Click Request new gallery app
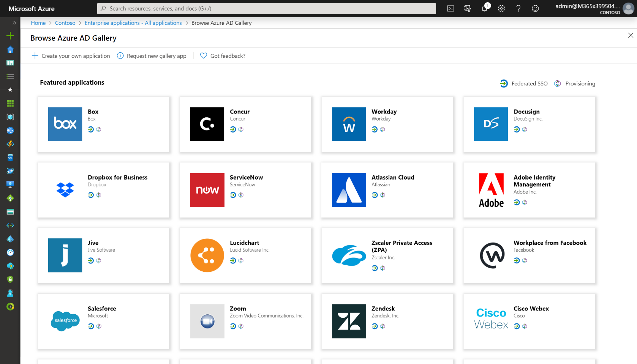 pos(152,55)
